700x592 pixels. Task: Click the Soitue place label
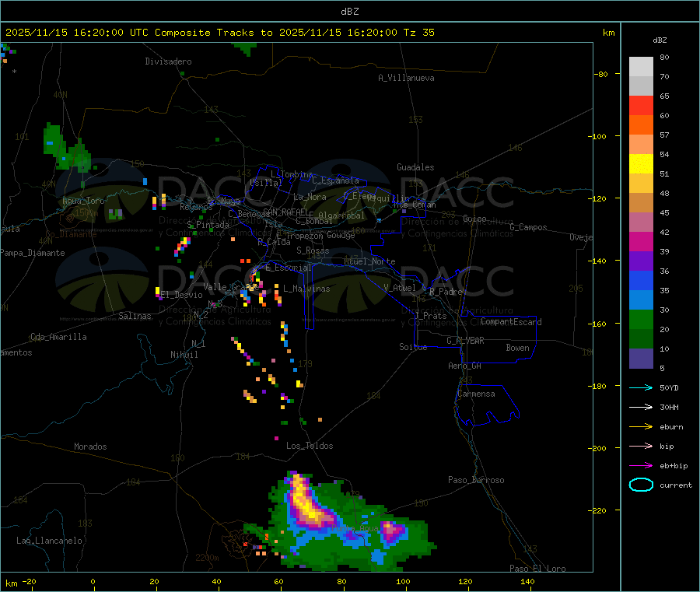click(x=413, y=347)
